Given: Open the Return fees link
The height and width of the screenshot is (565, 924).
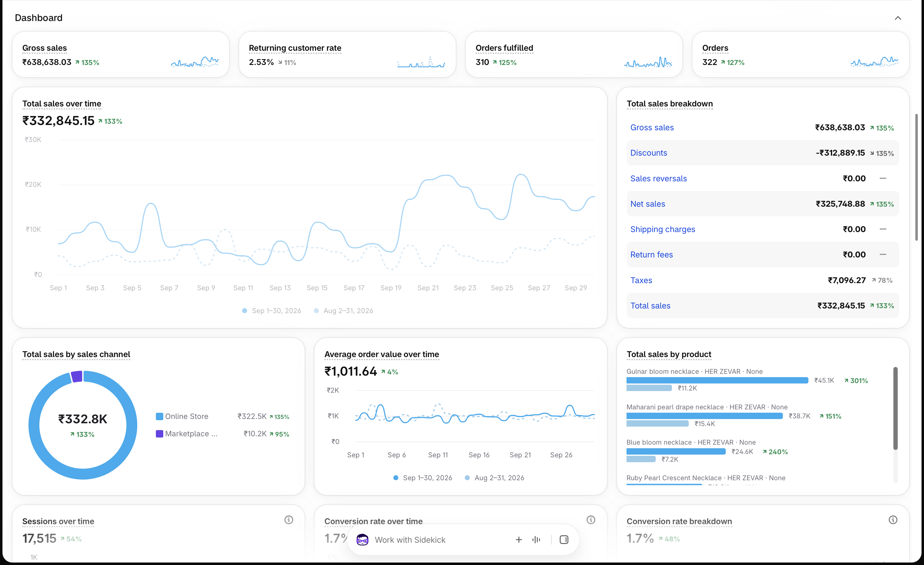Looking at the screenshot, I should [x=651, y=255].
